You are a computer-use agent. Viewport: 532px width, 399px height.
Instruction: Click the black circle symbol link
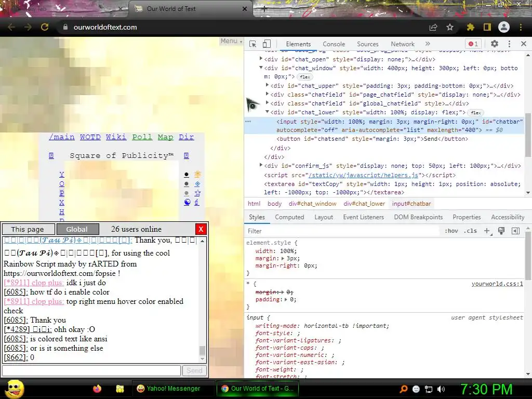[187, 175]
